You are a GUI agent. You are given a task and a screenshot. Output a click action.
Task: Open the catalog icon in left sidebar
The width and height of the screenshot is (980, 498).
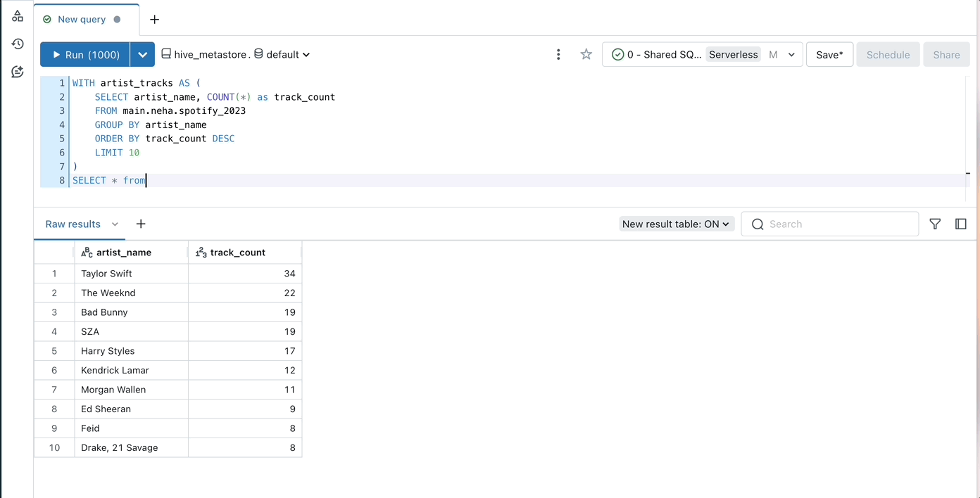point(18,16)
